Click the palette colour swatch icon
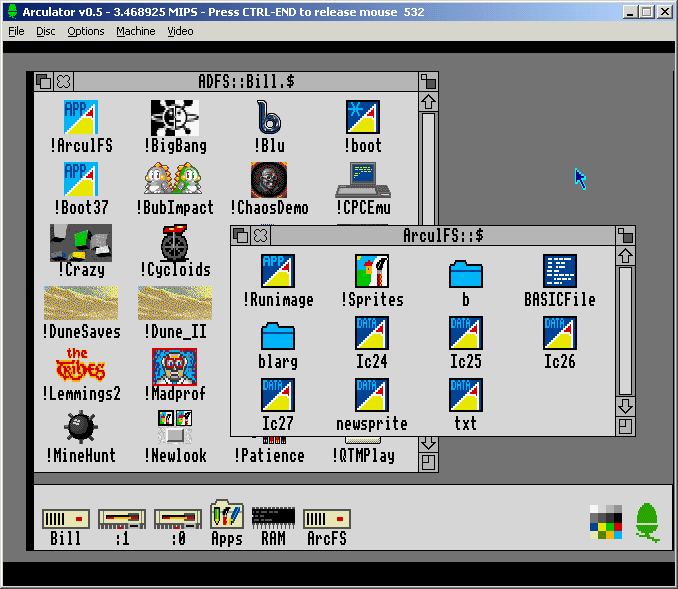This screenshot has height=589, width=678. pos(606,521)
